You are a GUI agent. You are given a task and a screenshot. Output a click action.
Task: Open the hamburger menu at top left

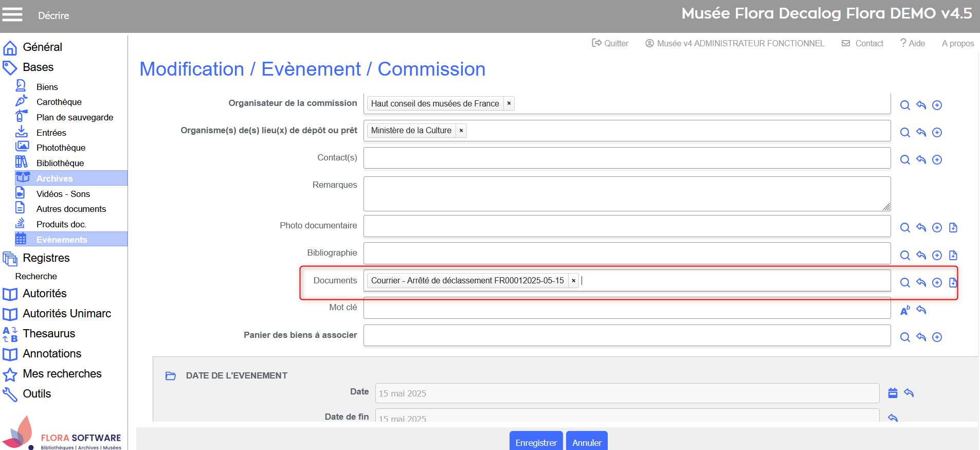12,14
